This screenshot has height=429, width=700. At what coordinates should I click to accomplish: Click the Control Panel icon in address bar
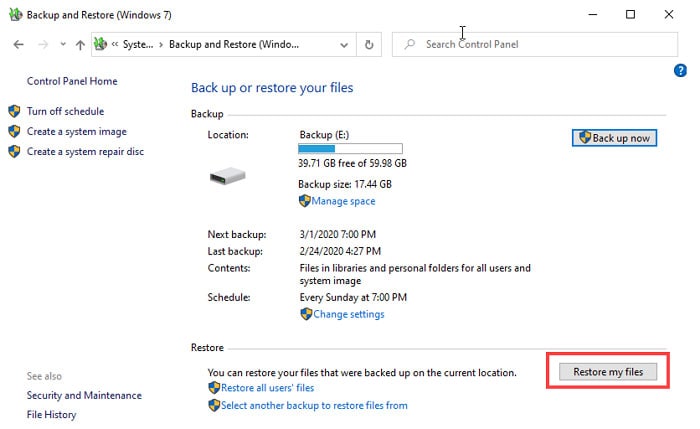click(101, 45)
